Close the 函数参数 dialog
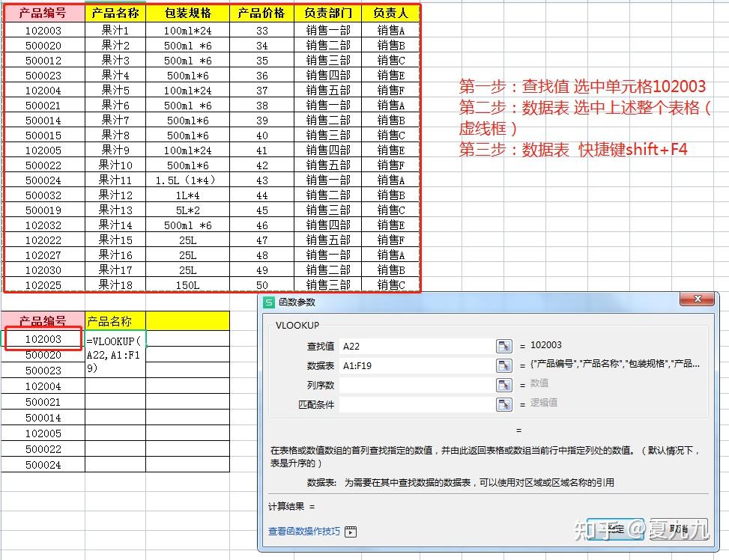This screenshot has height=560, width=729. [697, 299]
